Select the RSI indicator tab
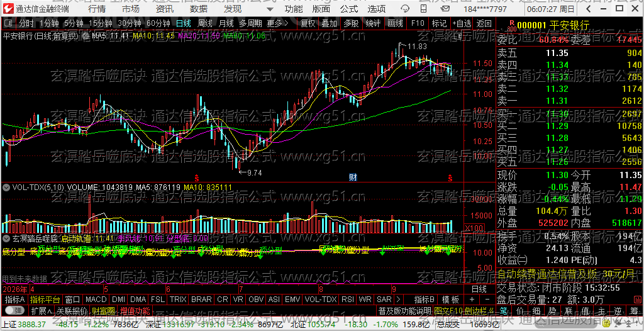 [x=347, y=300]
